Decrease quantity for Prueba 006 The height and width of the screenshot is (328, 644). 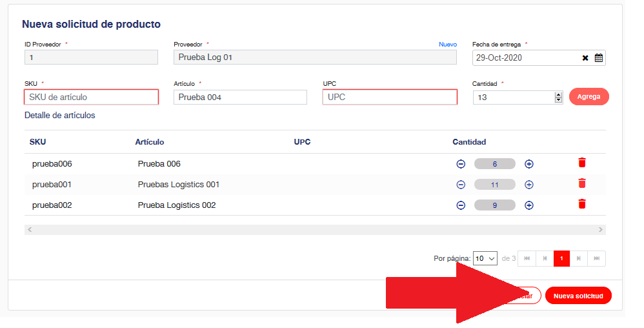click(x=461, y=164)
